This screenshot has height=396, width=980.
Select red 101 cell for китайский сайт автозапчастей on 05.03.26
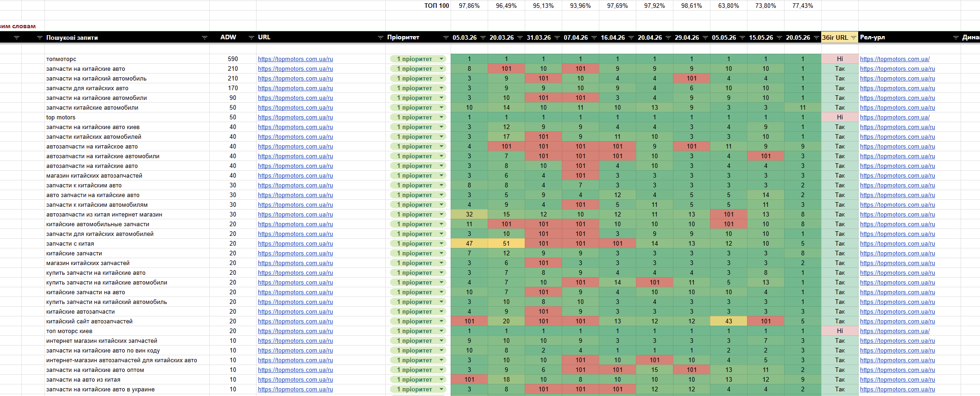[469, 321]
